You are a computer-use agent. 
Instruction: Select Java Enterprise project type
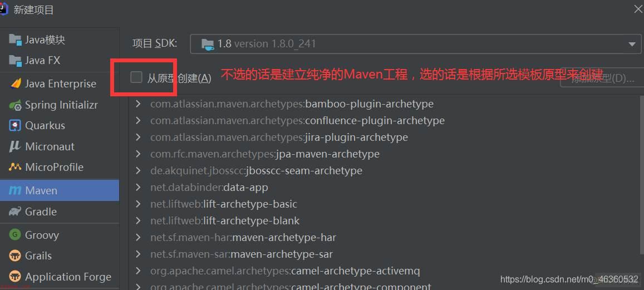coord(60,83)
